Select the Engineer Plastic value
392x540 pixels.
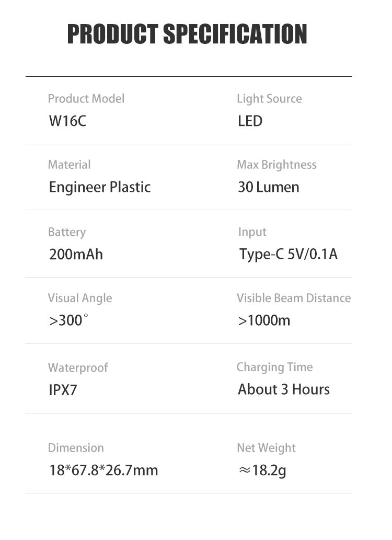coord(100,187)
